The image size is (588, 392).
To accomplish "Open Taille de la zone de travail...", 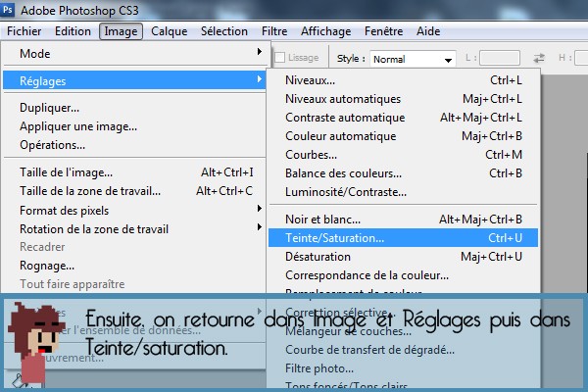I will point(134,191).
